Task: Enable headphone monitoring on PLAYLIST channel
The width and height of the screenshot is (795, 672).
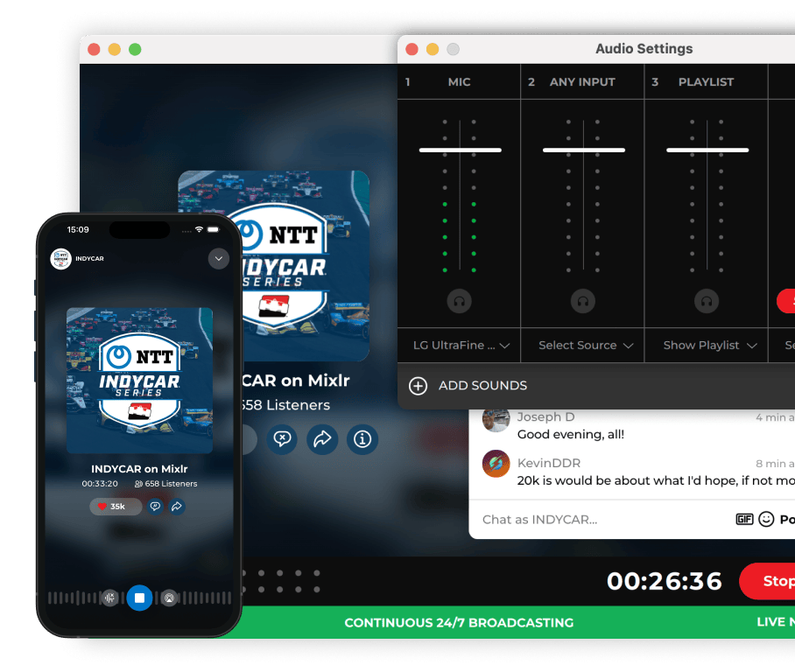Action: point(707,302)
